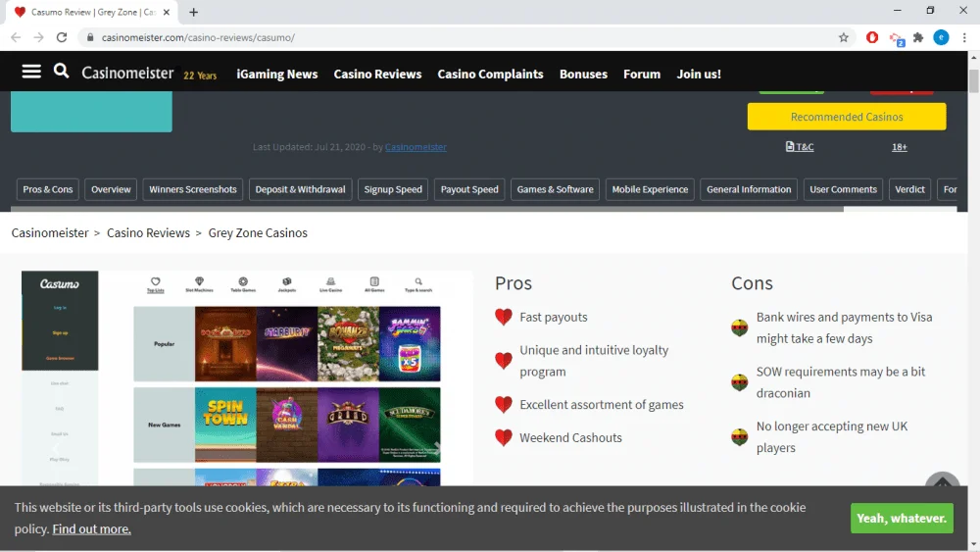Click the Casumo logo in screenshot
Image resolution: width=980 pixels, height=552 pixels.
click(x=60, y=283)
